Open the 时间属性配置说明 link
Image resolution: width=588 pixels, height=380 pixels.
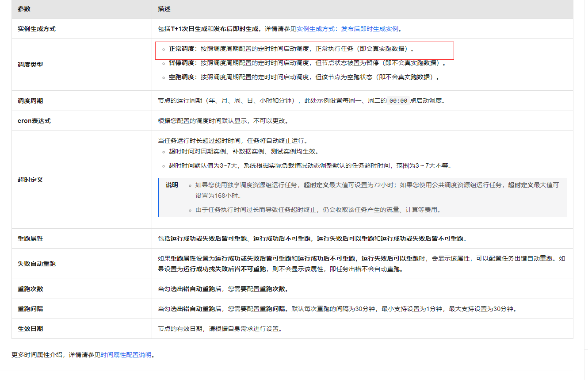pos(126,355)
